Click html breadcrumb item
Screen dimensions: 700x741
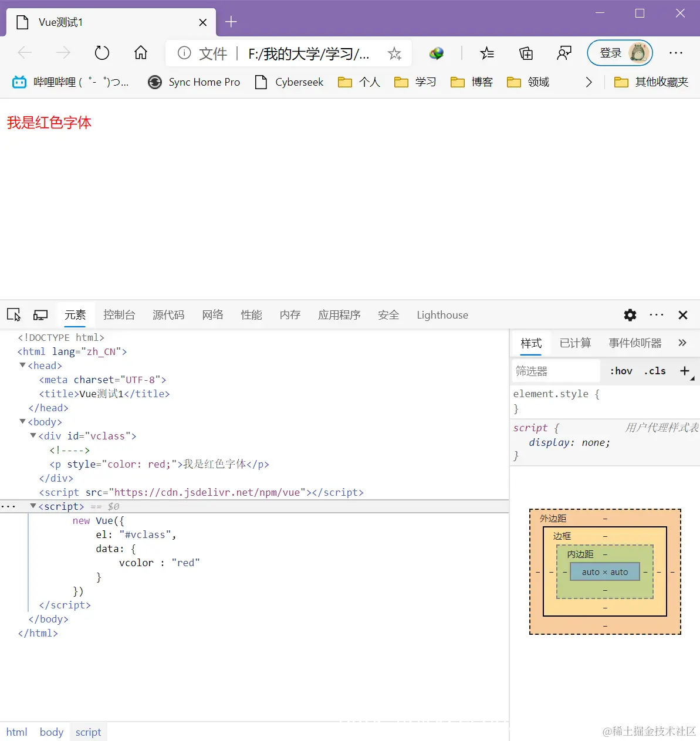[x=16, y=732]
